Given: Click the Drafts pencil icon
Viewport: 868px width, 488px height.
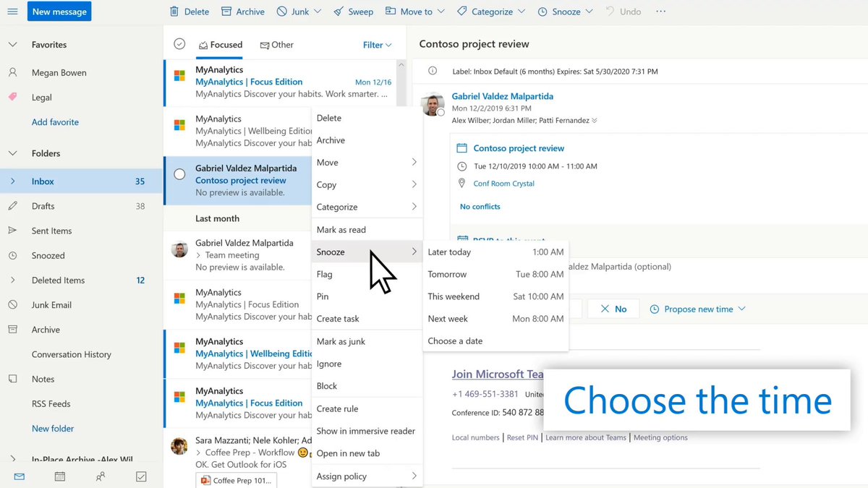Looking at the screenshot, I should (12, 206).
